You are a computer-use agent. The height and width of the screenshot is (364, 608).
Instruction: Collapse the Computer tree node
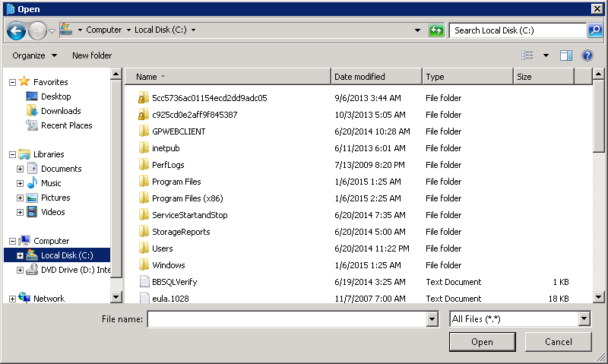point(12,241)
